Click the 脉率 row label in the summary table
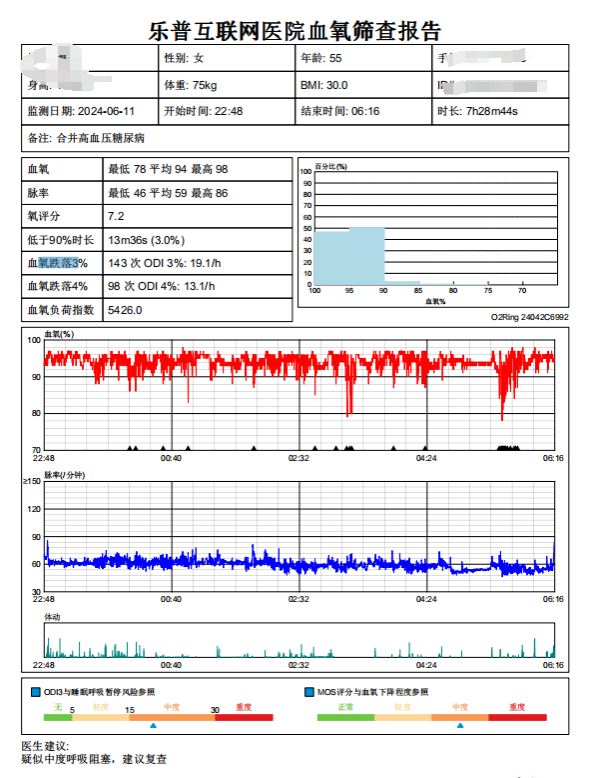 [x=38, y=193]
